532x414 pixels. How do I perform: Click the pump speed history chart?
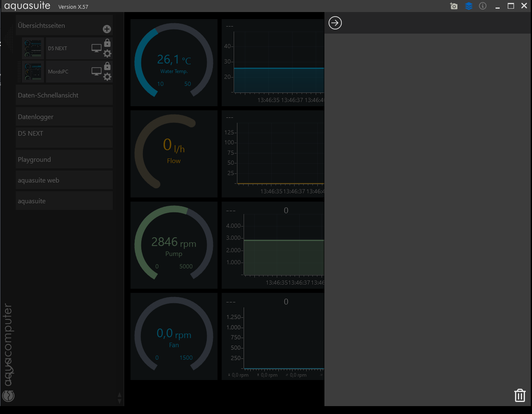(x=273, y=245)
